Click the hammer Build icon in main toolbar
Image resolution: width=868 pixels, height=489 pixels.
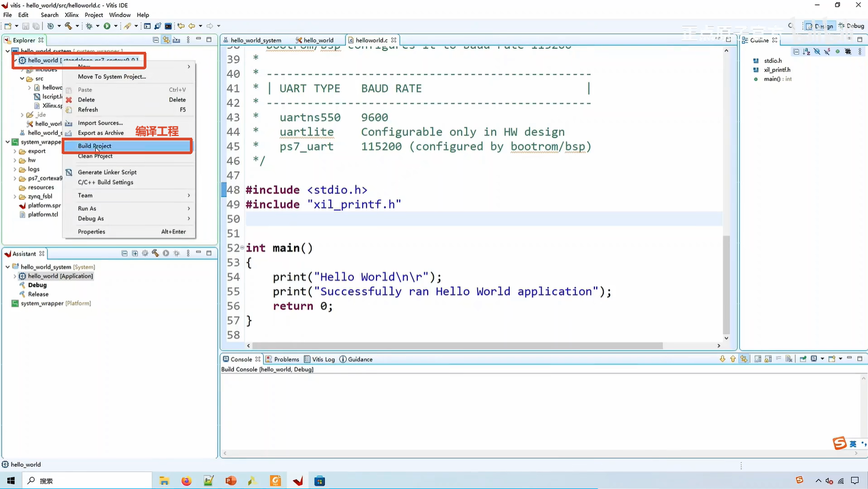(68, 26)
